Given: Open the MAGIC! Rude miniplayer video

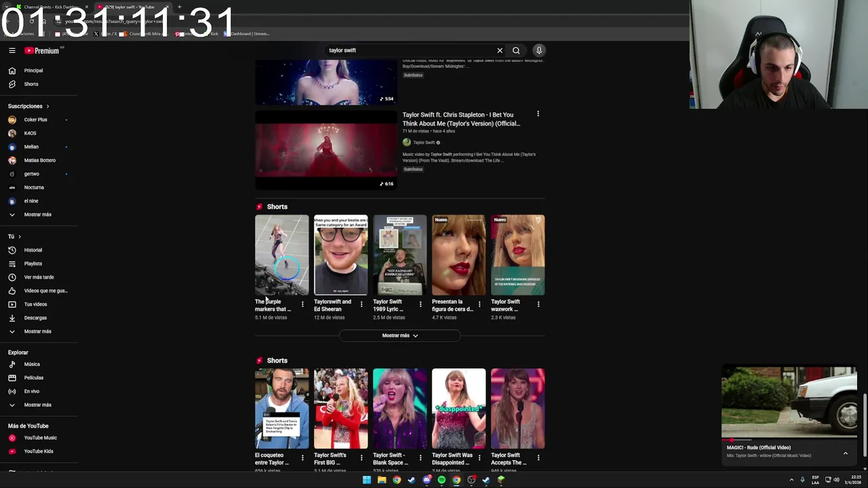Looking at the screenshot, I should [789, 403].
